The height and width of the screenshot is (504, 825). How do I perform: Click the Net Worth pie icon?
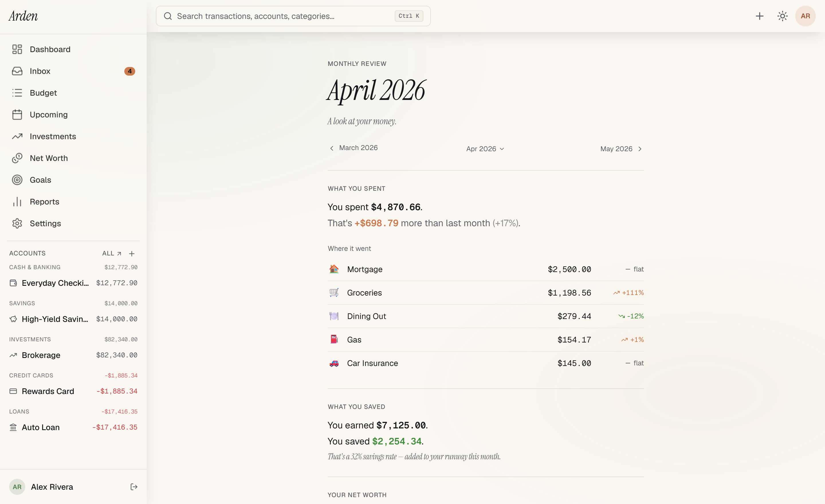(17, 158)
